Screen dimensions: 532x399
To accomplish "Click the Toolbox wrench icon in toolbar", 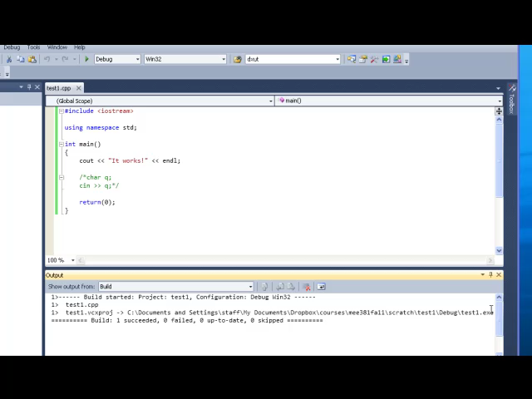I will tap(374, 59).
